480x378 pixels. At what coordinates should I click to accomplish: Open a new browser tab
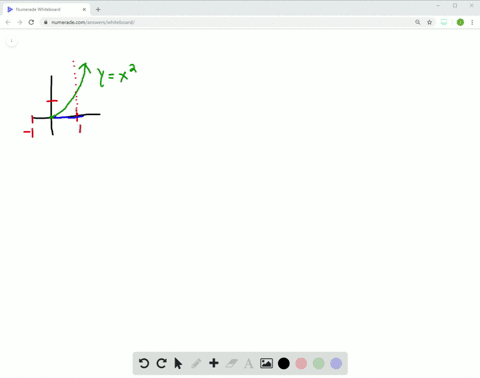98,9
